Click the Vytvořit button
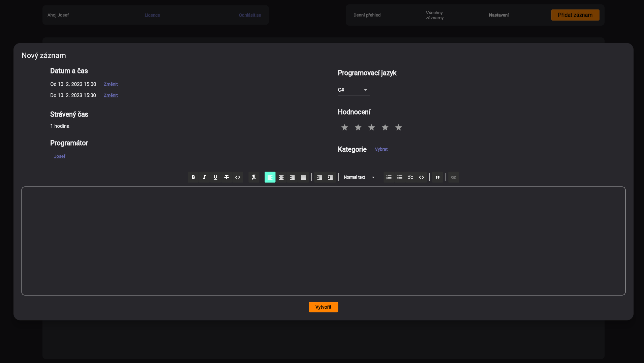644x363 pixels. (x=323, y=307)
